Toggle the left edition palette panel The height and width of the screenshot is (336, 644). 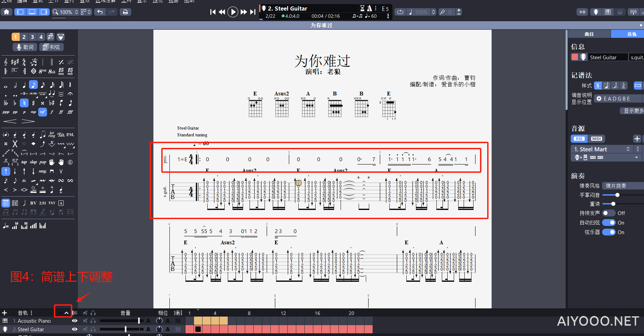[x=20, y=12]
